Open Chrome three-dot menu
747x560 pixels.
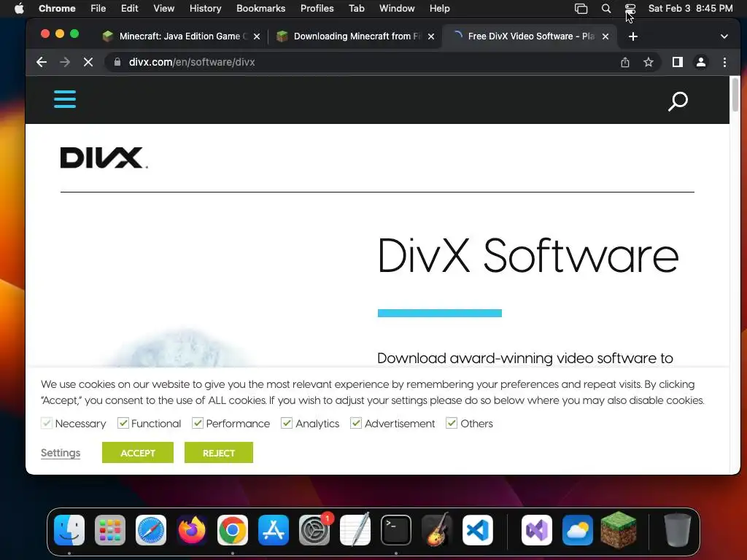coord(724,62)
